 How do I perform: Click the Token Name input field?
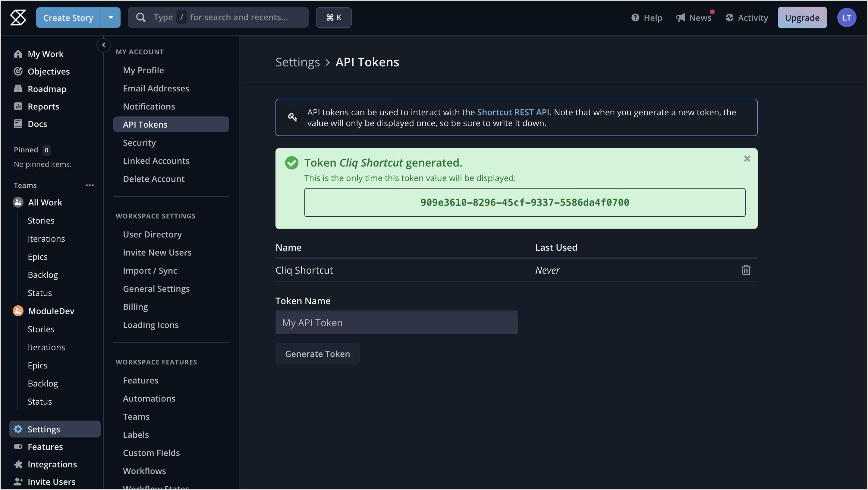[396, 323]
